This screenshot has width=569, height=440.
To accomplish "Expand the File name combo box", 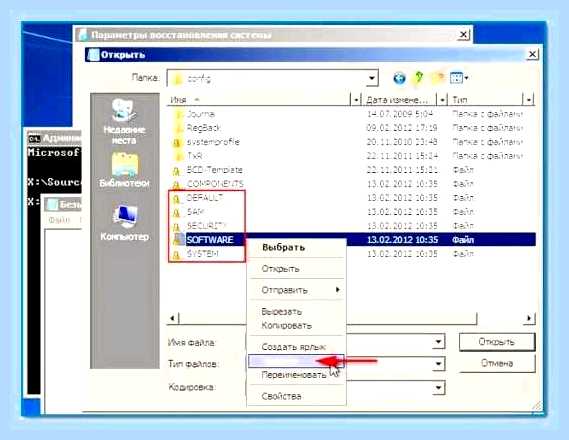I will pos(438,342).
